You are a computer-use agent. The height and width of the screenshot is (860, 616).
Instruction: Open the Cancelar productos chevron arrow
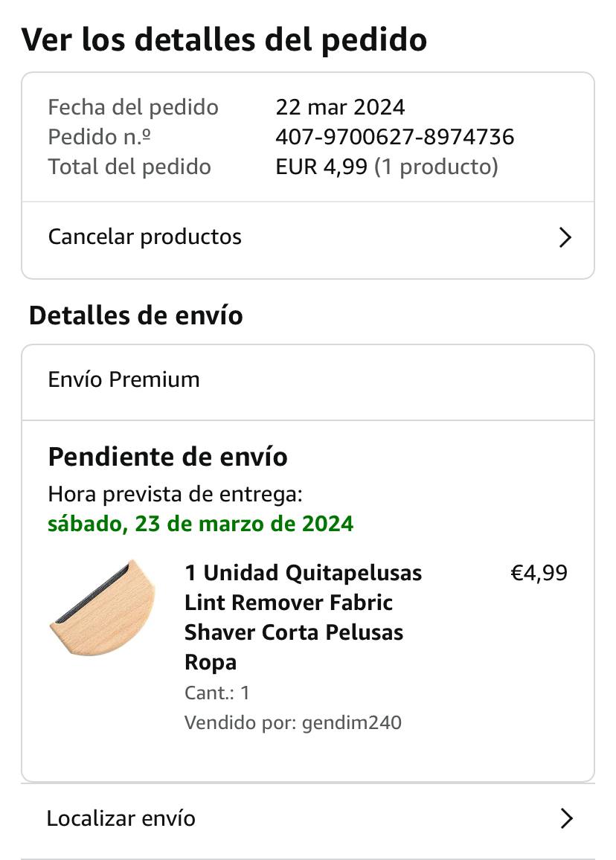565,237
